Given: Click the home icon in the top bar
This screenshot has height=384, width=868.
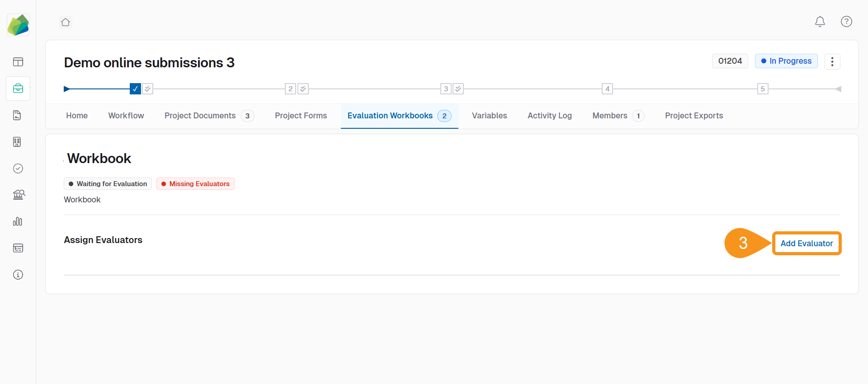Looking at the screenshot, I should pyautogui.click(x=66, y=22).
